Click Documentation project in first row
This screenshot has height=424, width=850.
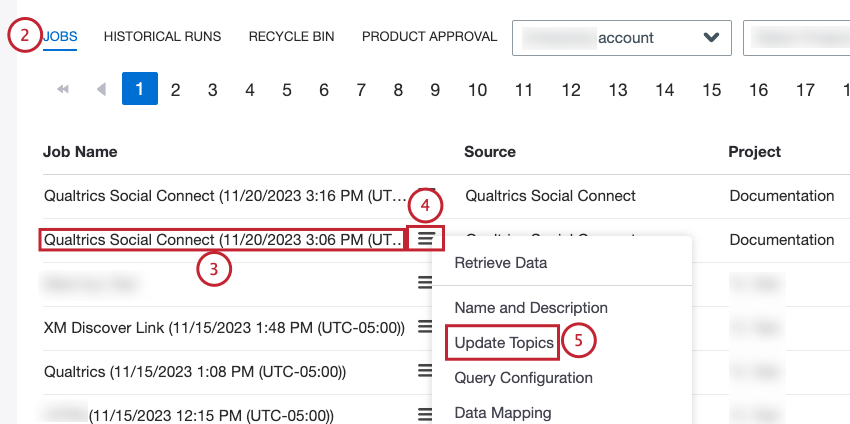tap(782, 196)
